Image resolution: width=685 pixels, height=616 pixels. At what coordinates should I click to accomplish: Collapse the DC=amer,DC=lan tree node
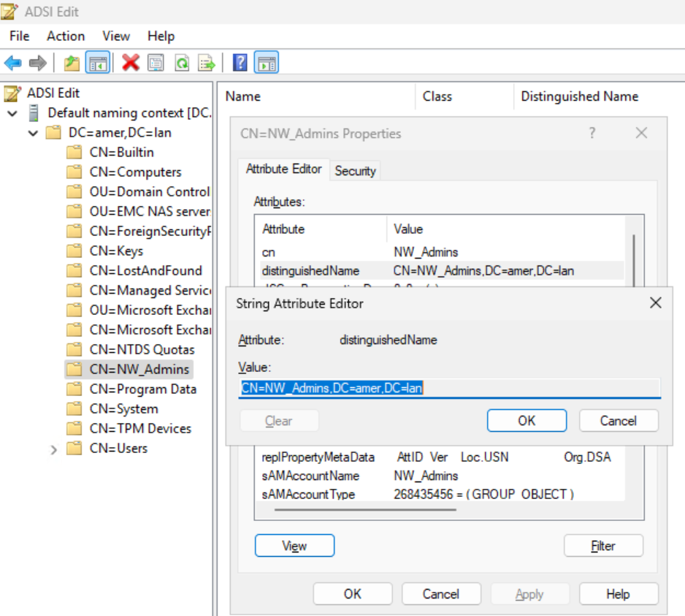tap(31, 132)
